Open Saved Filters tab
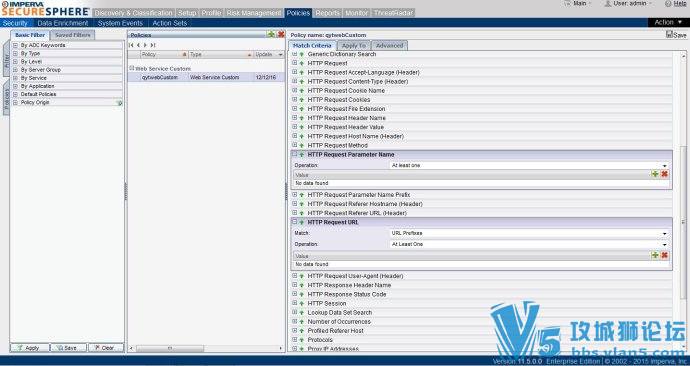690x366 pixels. click(x=73, y=35)
